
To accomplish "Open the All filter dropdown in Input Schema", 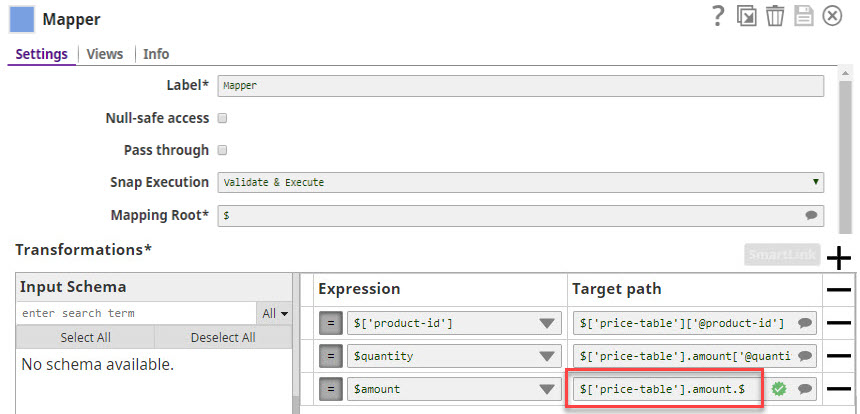I will 274,313.
